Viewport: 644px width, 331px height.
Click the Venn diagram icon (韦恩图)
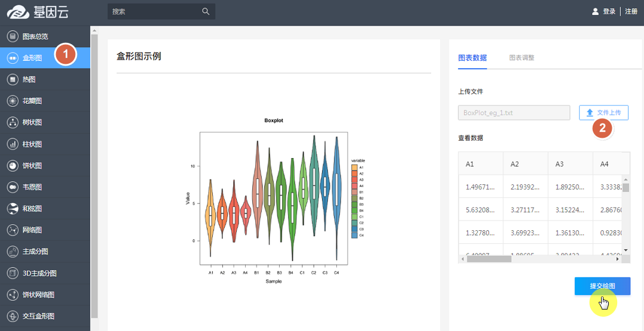coord(12,187)
